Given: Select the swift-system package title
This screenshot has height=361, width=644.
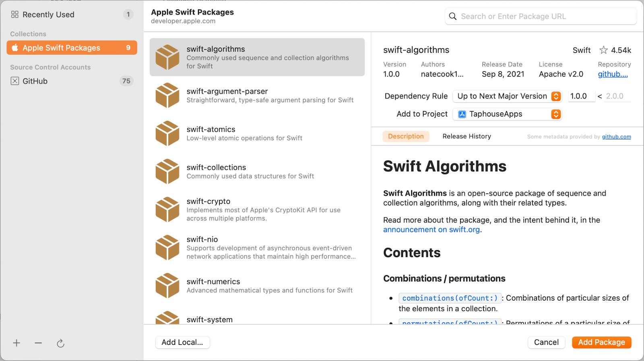Looking at the screenshot, I should pos(209,320).
